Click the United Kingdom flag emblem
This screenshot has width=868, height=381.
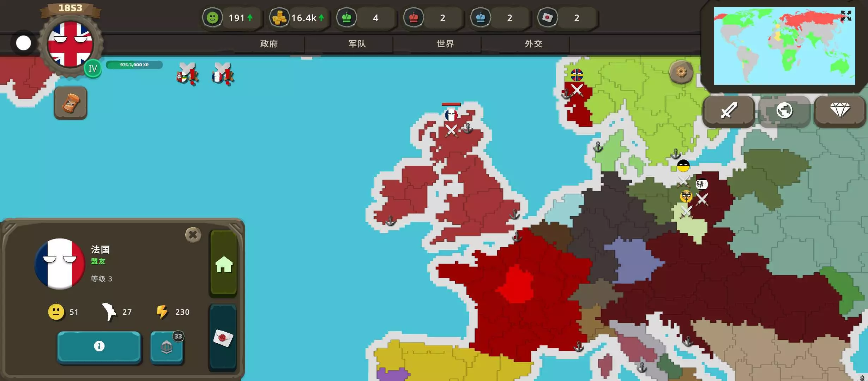tap(70, 44)
